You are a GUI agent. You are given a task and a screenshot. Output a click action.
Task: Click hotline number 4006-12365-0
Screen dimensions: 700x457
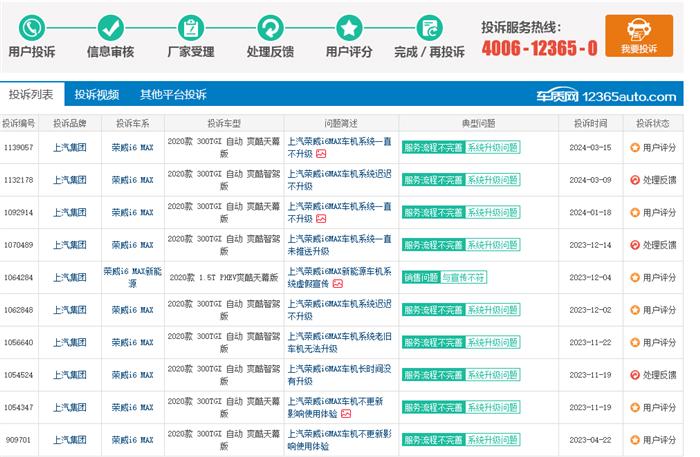[539, 48]
